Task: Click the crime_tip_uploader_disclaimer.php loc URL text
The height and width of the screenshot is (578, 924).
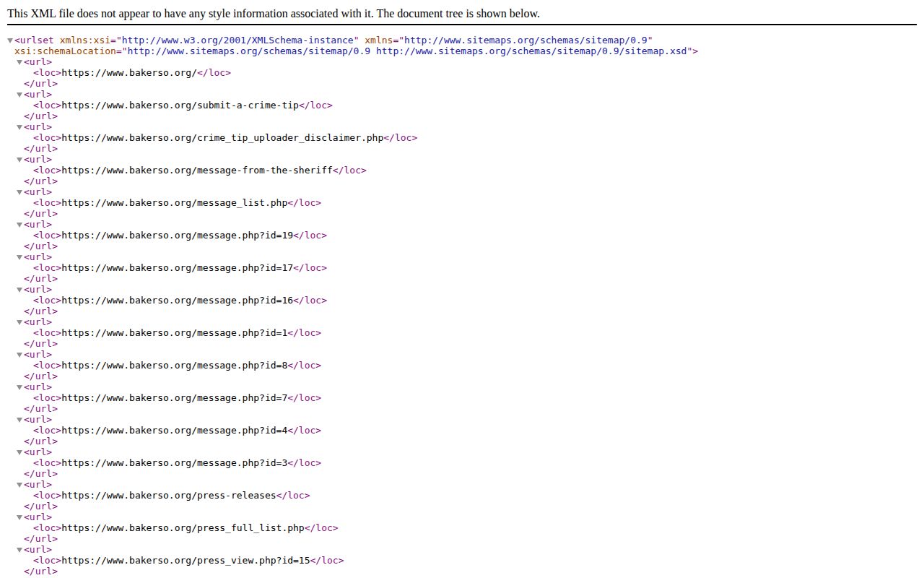Action: point(222,138)
